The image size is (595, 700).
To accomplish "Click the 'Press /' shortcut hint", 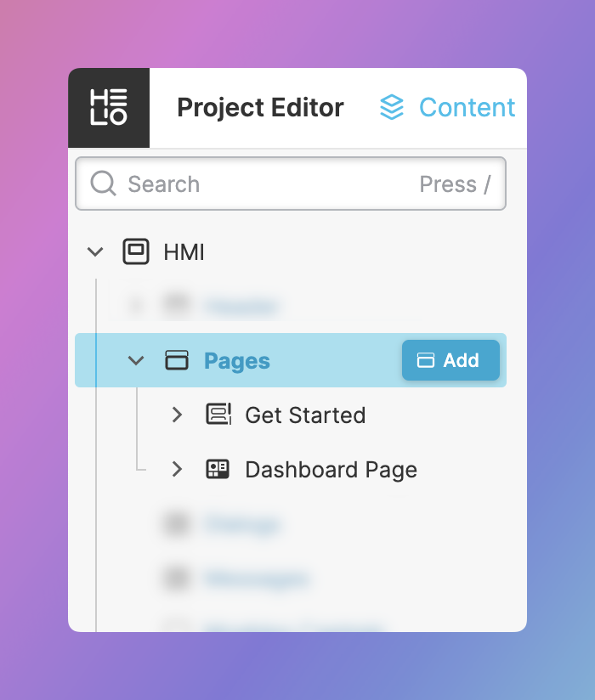I will (455, 184).
